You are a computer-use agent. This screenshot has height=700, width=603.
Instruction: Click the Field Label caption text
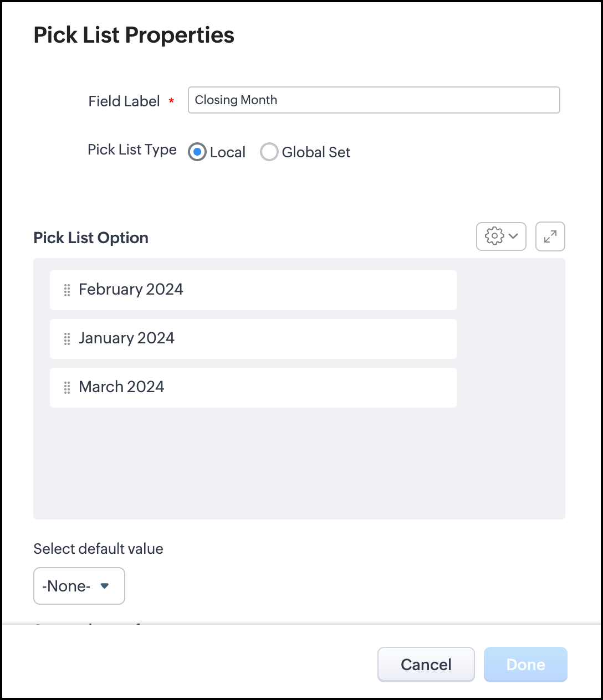click(124, 101)
